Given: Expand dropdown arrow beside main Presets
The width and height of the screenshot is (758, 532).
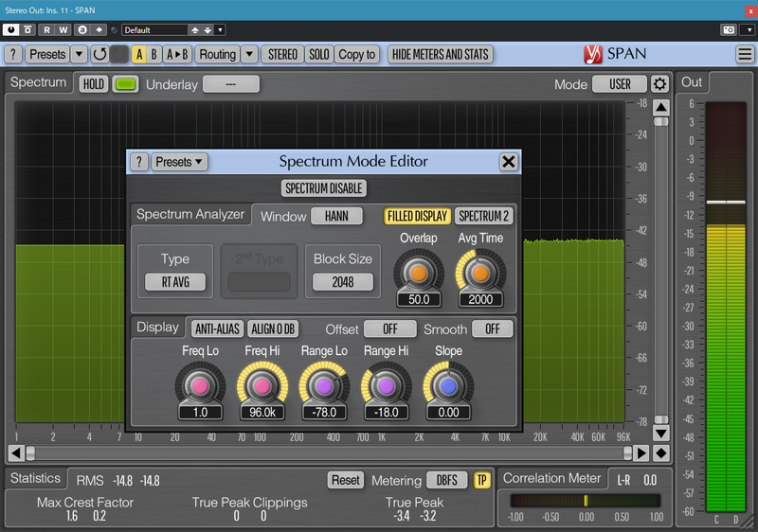Looking at the screenshot, I should coord(80,55).
